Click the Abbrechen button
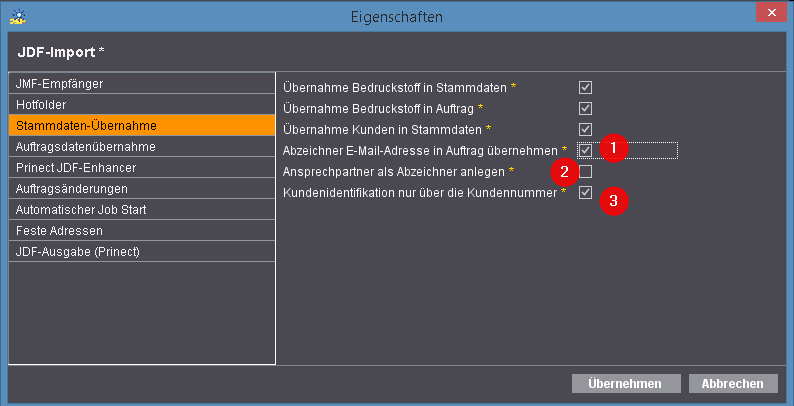This screenshot has width=794, height=406. click(x=733, y=384)
